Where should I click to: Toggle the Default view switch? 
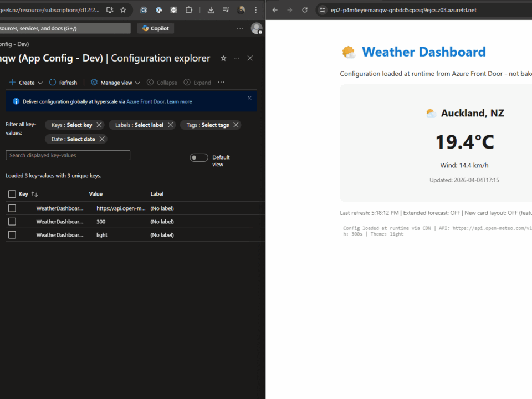coord(199,158)
